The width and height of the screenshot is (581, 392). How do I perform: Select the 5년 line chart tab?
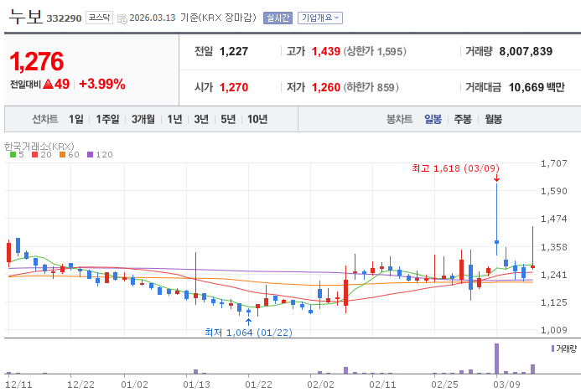228,119
